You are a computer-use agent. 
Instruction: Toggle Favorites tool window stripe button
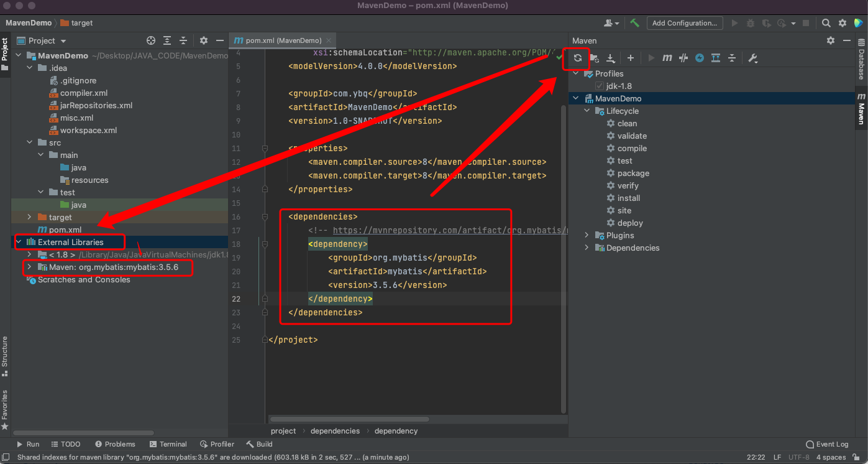tap(5, 410)
